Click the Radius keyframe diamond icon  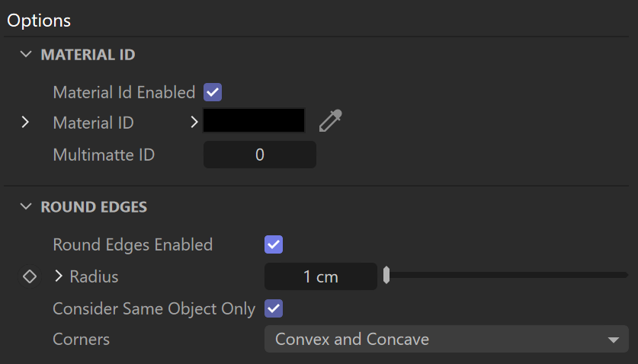pos(30,276)
